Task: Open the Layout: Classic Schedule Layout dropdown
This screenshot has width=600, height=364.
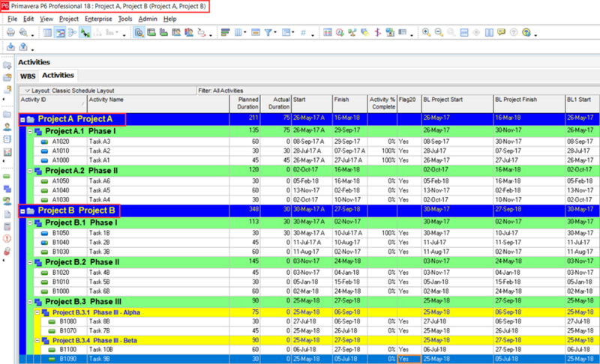Action: tap(107, 91)
